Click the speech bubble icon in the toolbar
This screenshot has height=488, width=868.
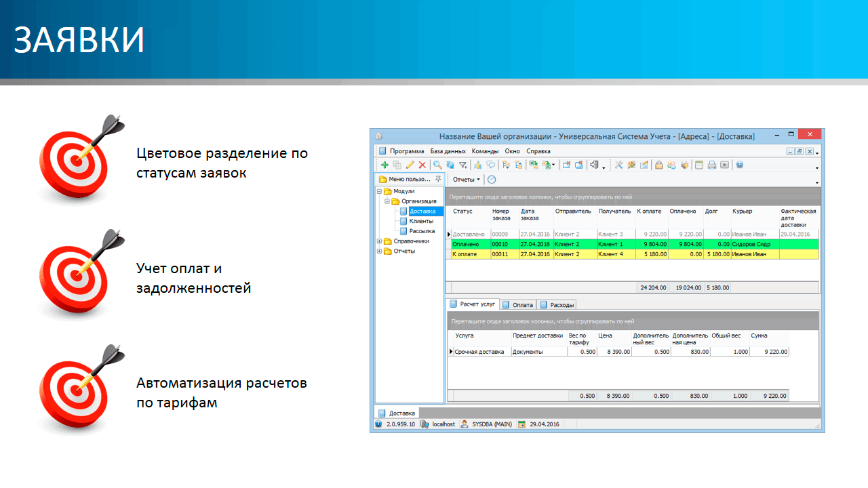[490, 165]
